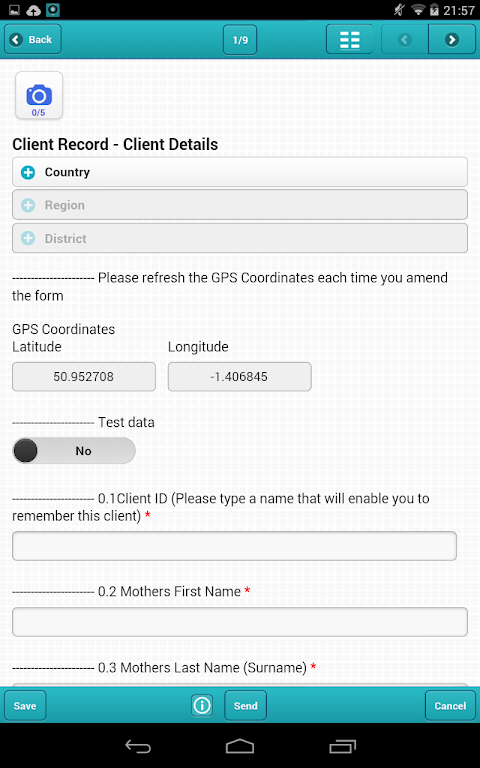Save the client record form

pyautogui.click(x=25, y=705)
